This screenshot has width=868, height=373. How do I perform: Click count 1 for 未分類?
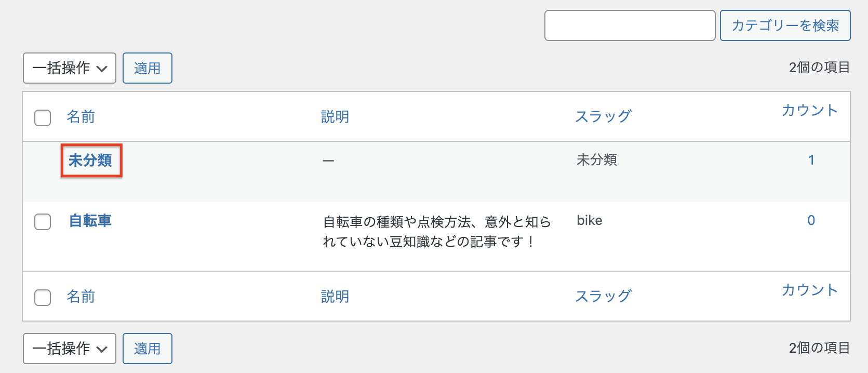[x=811, y=160]
